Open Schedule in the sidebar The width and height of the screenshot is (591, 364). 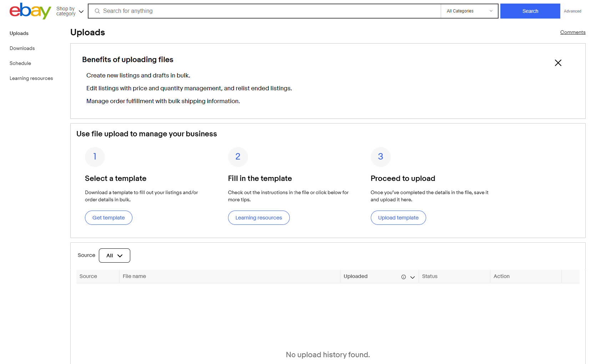pos(20,63)
